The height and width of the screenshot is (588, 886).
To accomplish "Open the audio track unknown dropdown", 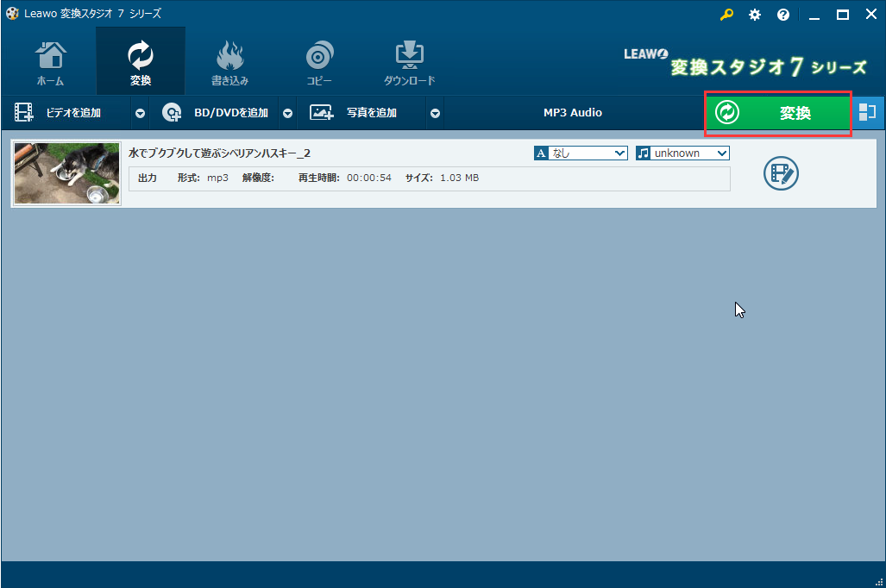I will (682, 153).
